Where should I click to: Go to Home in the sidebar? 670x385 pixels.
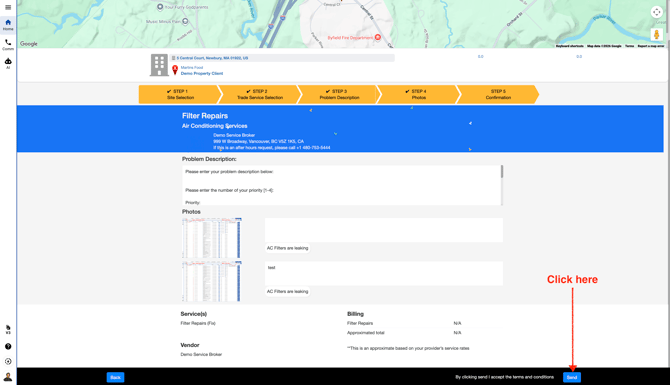pyautogui.click(x=8, y=24)
